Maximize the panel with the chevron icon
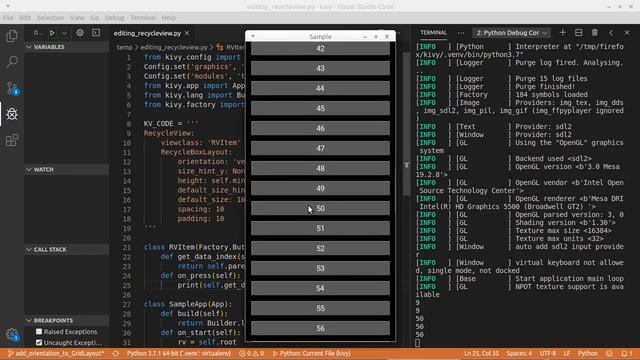 611,33
